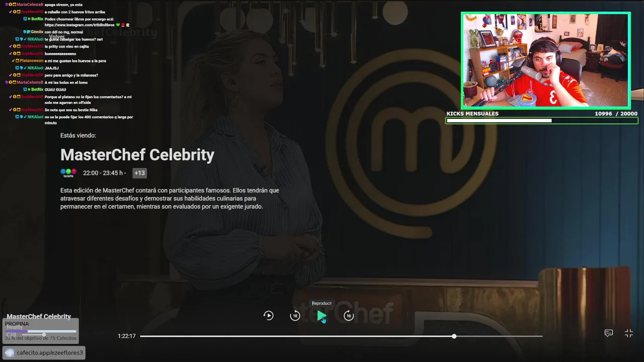This screenshot has width=644, height=362.
Task: Click chat message 'JAAJSJ'
Action: [x=52, y=68]
